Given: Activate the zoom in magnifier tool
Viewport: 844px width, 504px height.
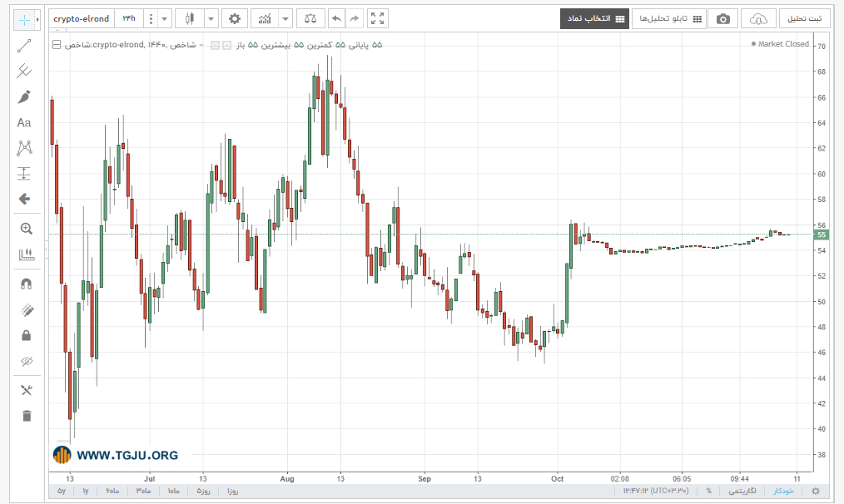Looking at the screenshot, I should coord(27,229).
